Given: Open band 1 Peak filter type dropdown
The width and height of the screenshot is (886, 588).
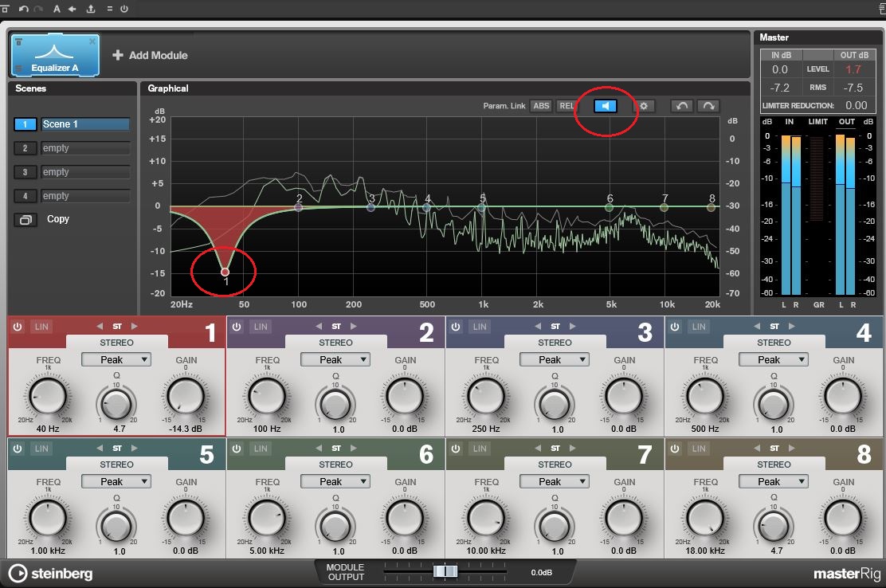Looking at the screenshot, I should (116, 360).
